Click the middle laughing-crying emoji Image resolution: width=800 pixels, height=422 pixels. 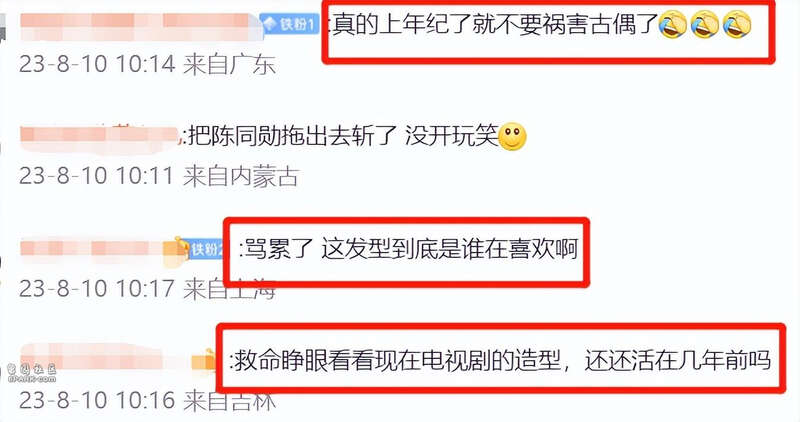pos(705,25)
